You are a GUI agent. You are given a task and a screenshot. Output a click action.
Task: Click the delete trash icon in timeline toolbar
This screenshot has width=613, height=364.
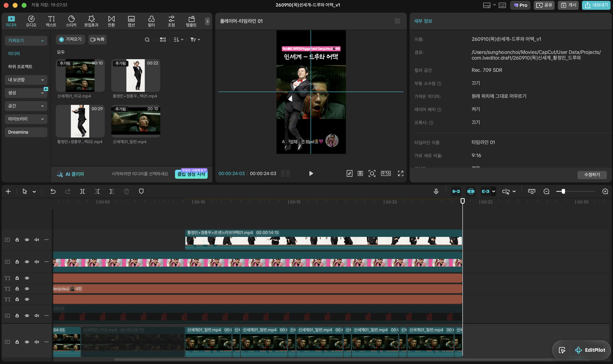[126, 191]
